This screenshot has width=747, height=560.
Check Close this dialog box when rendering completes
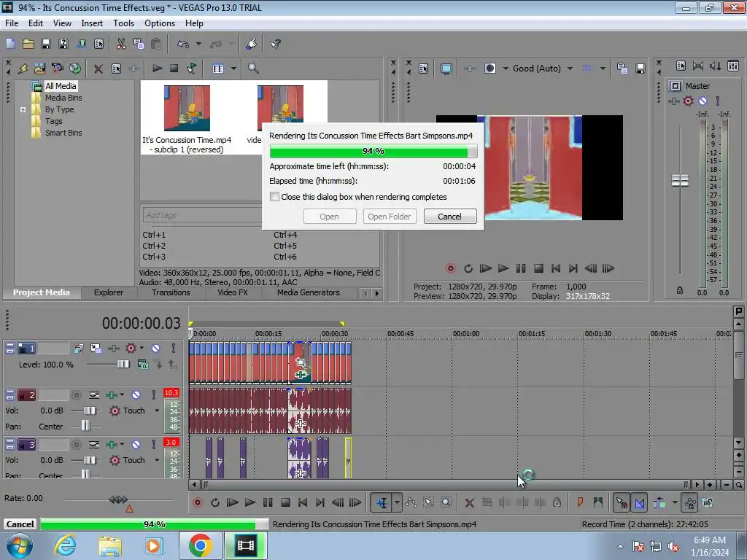[274, 197]
